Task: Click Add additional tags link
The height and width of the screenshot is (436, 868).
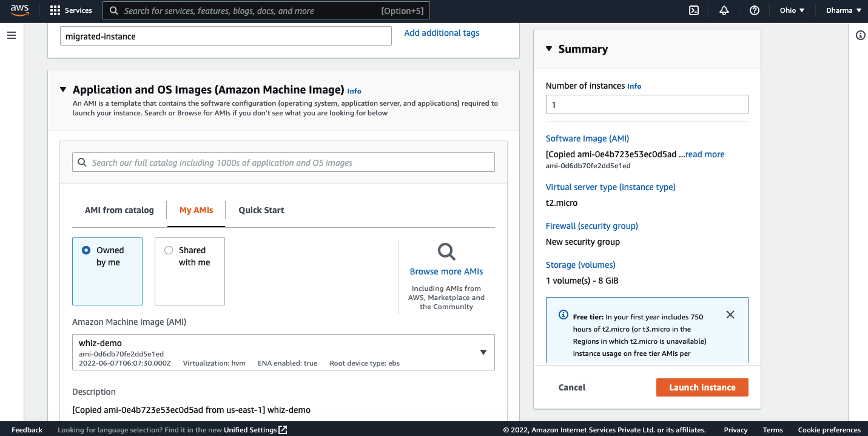Action: pyautogui.click(x=442, y=33)
